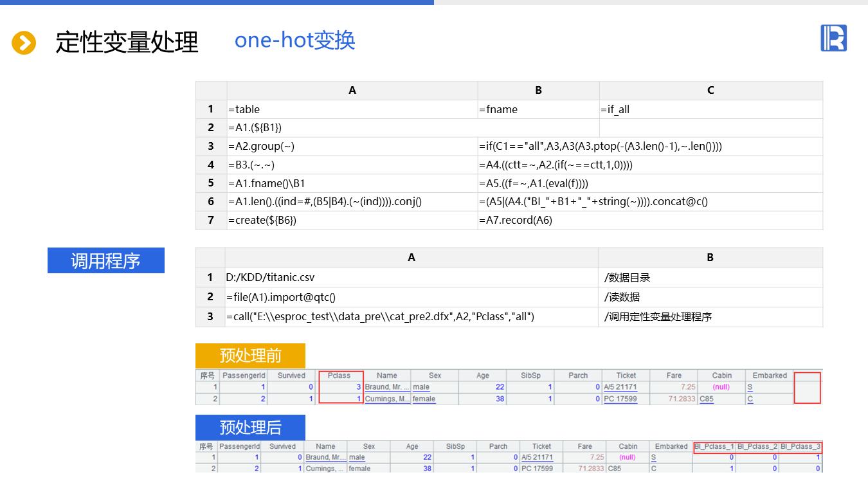Select the =file(A1).import@qtc() cell
This screenshot has width=868, height=488.
411,297
